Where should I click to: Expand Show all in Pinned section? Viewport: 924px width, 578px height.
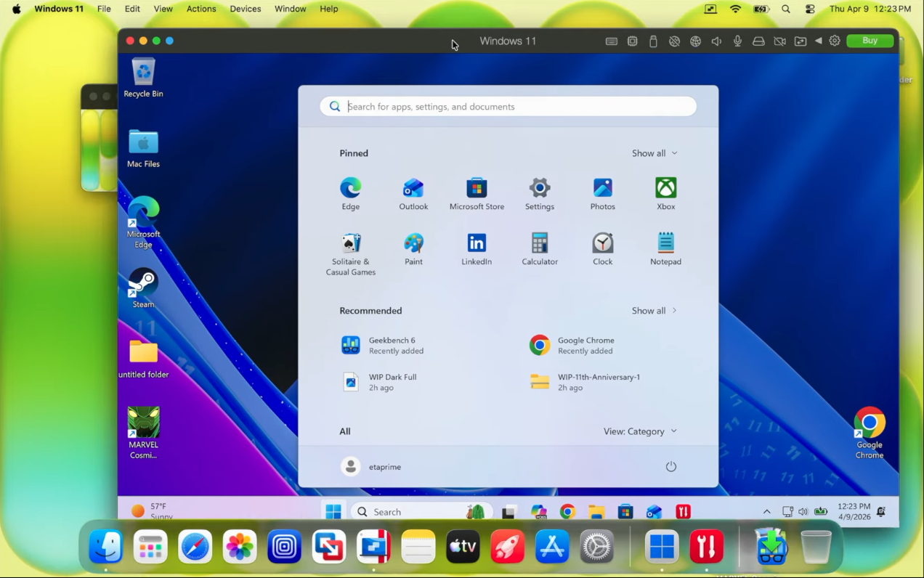pyautogui.click(x=654, y=153)
